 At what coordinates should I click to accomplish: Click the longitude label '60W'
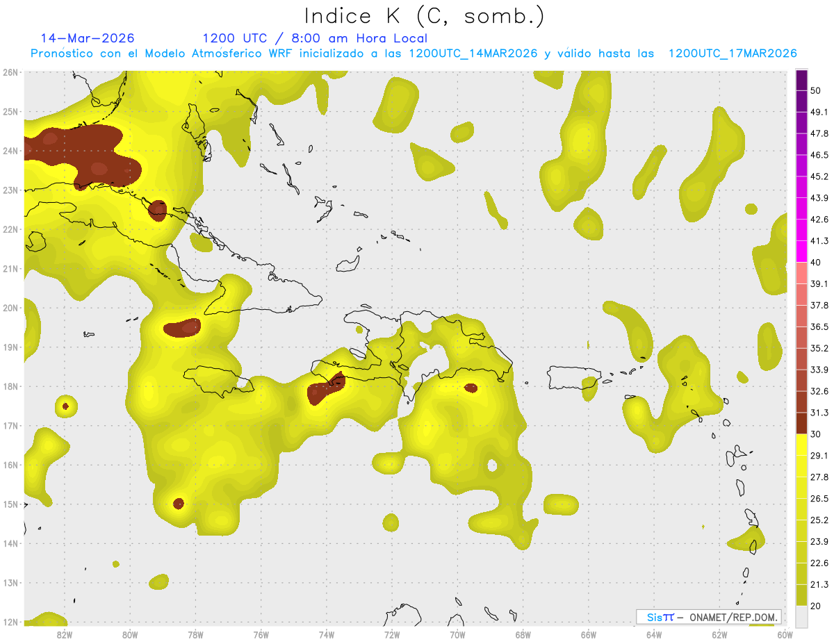[x=785, y=634]
